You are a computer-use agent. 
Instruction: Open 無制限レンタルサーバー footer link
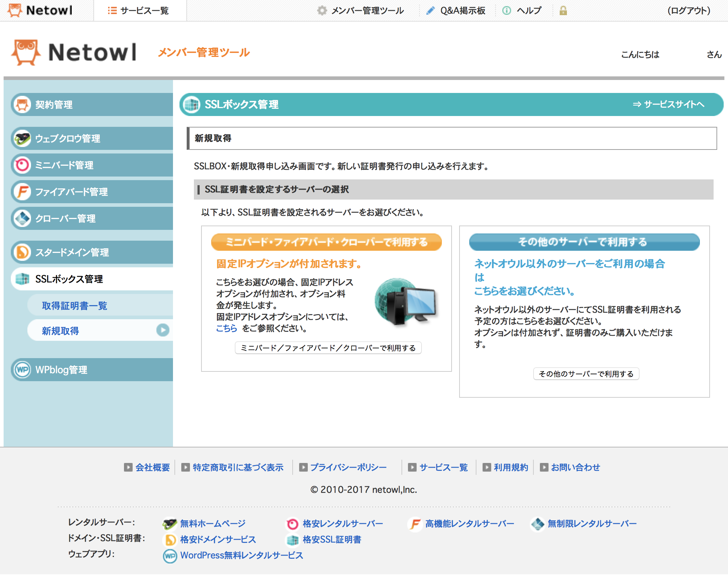click(592, 523)
